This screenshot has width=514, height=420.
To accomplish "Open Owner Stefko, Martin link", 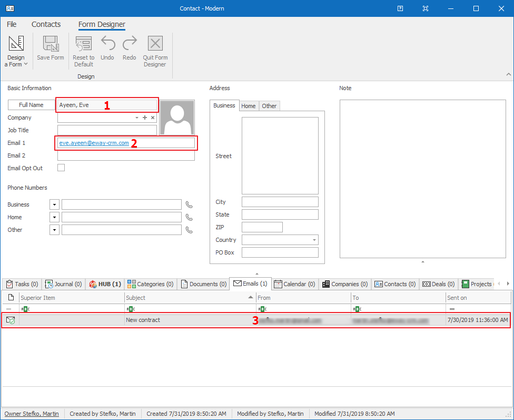I will point(32,414).
